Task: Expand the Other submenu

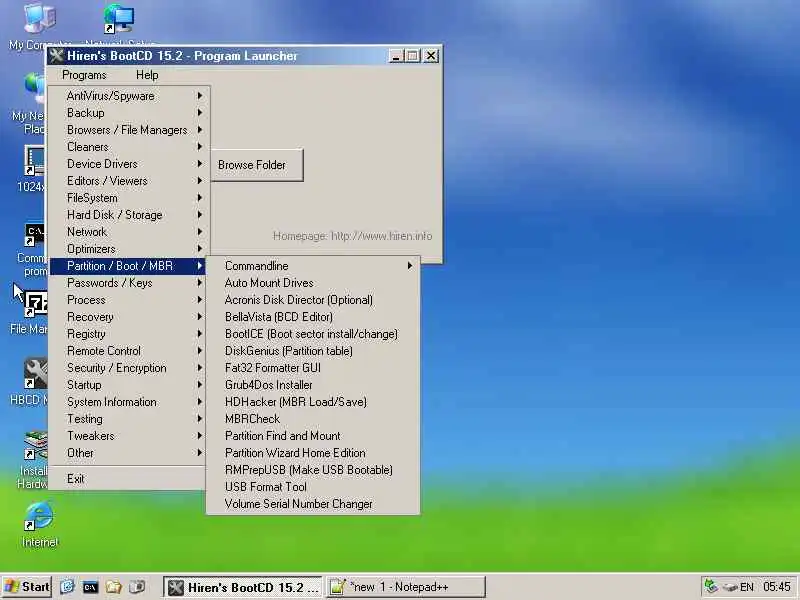Action: point(128,453)
